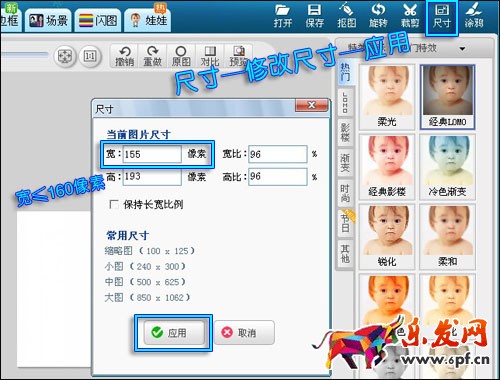Viewport: 500px width, 380px height.
Task: Click the 高比 height percent field
Action: point(278,176)
